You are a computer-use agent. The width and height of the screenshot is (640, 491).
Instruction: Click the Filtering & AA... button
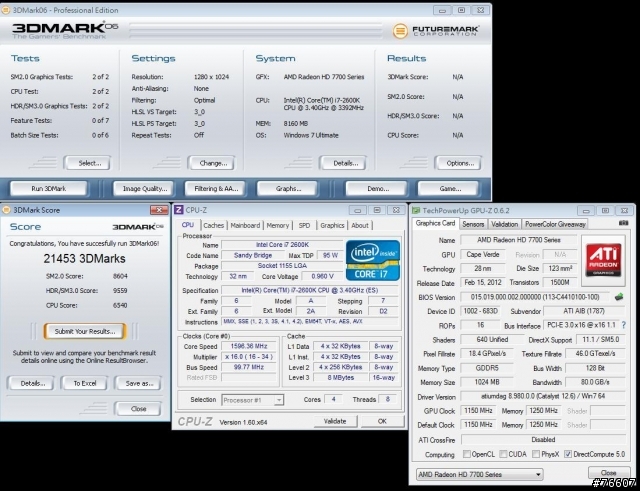point(216,189)
